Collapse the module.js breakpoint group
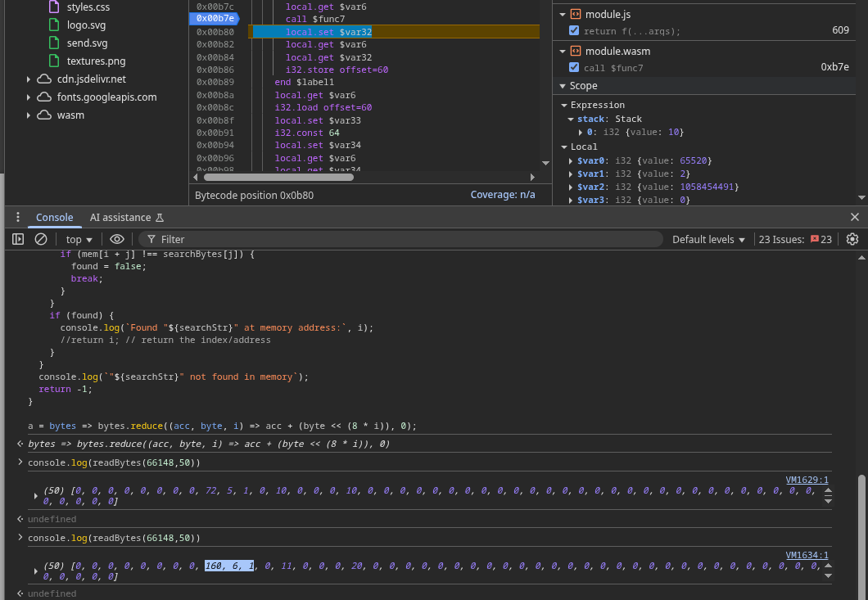 coord(563,15)
